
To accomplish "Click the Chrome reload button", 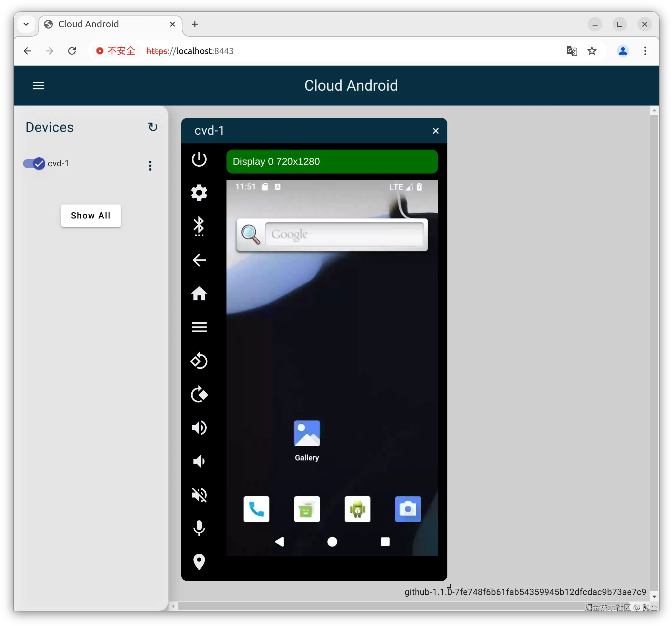I will point(72,51).
